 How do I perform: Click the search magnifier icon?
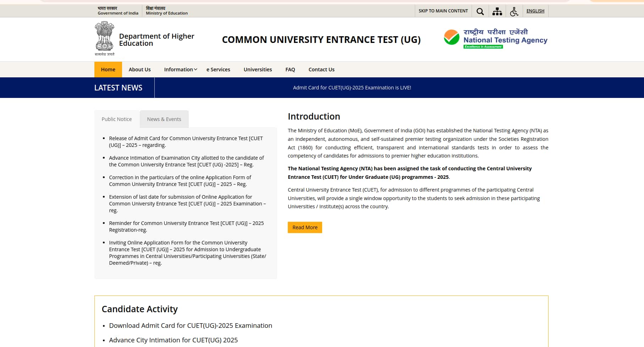(x=480, y=11)
